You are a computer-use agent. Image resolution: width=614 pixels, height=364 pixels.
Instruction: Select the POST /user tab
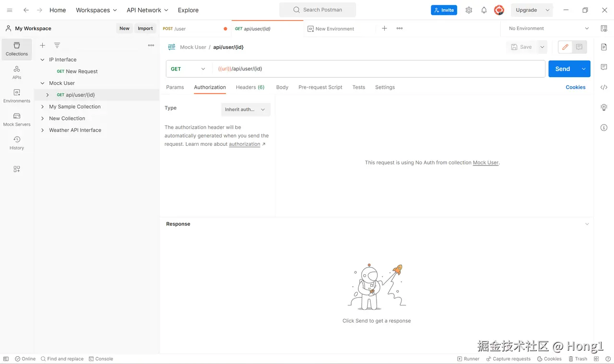click(x=195, y=29)
